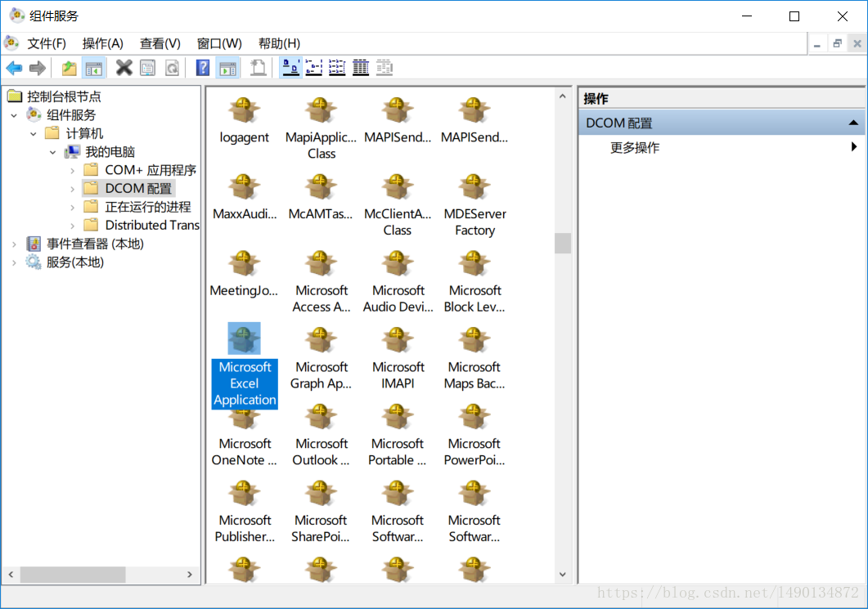Image resolution: width=868 pixels, height=609 pixels.
Task: Select Microsoft Access A... item
Action: [321, 282]
